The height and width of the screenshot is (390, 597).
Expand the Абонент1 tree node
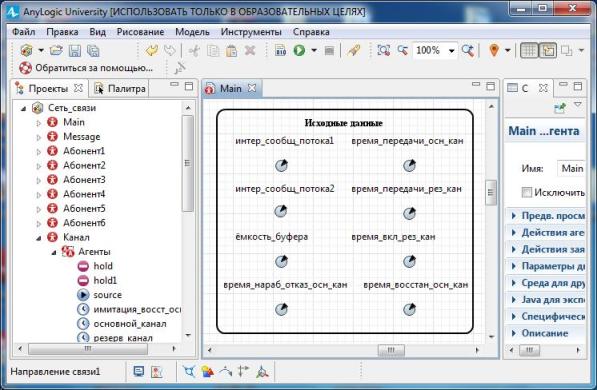click(x=38, y=152)
